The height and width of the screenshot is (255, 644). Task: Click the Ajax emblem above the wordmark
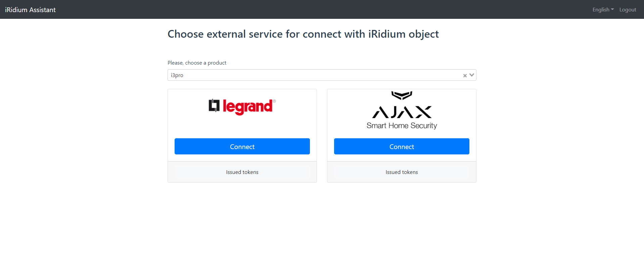coord(402,96)
